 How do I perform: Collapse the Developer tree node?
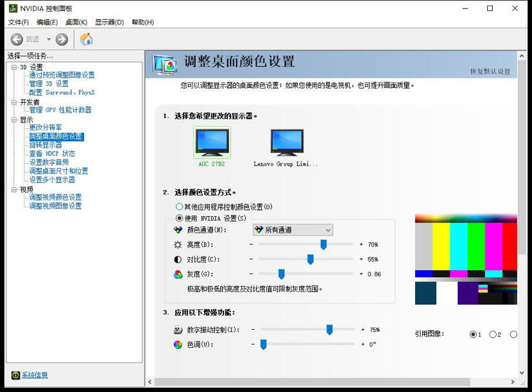14,102
